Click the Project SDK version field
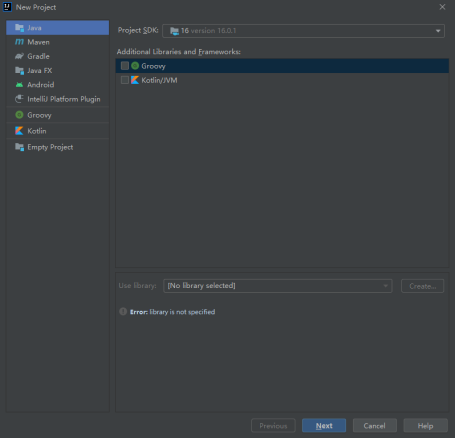 [303, 31]
